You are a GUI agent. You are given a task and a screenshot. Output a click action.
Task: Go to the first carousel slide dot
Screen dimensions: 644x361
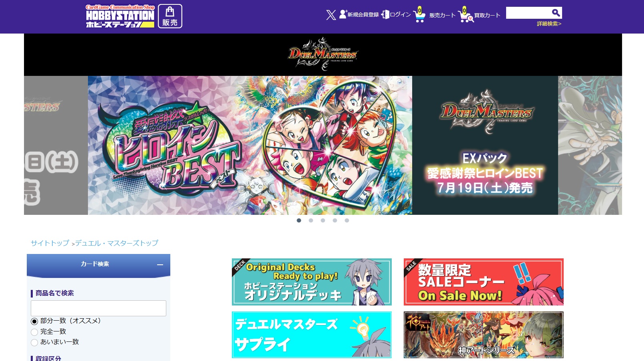click(299, 220)
